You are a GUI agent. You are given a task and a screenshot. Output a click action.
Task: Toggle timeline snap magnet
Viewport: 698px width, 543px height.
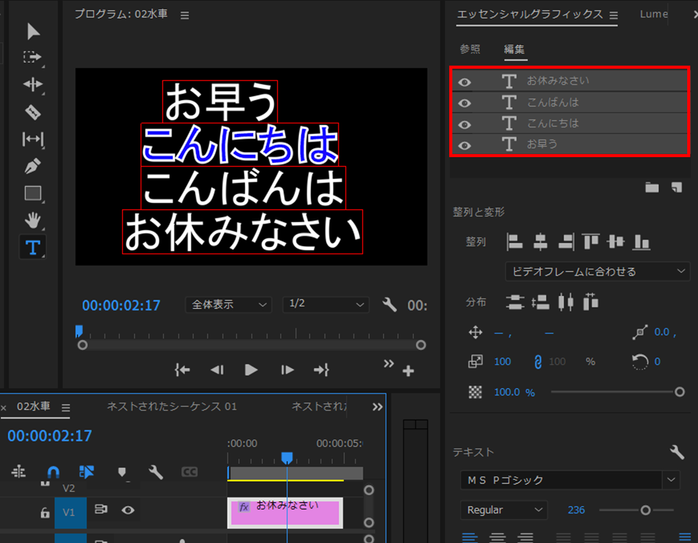click(53, 472)
